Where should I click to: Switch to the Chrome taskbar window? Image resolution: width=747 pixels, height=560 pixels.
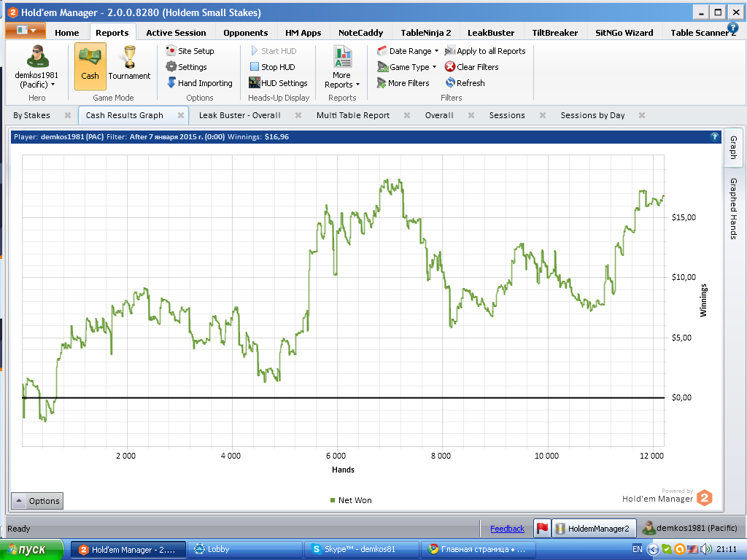click(478, 549)
